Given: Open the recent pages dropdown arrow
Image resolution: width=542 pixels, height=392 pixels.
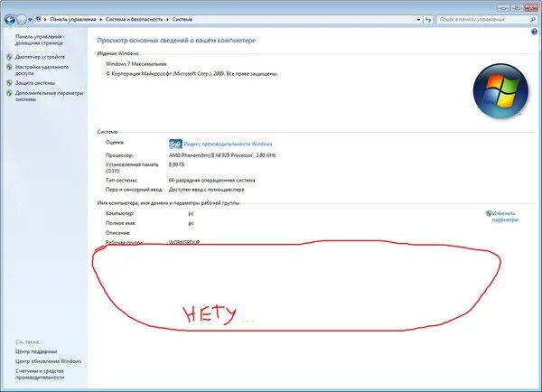Looking at the screenshot, I should 30,20.
